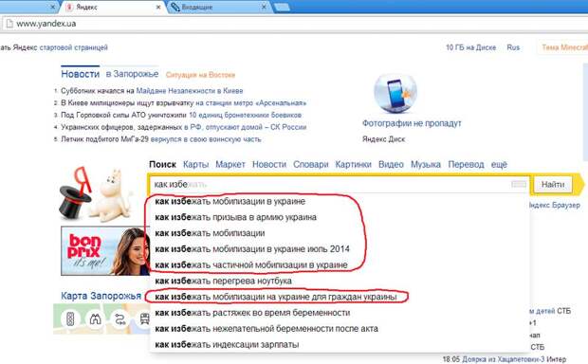Click the Карта Запорожья link

(101, 296)
